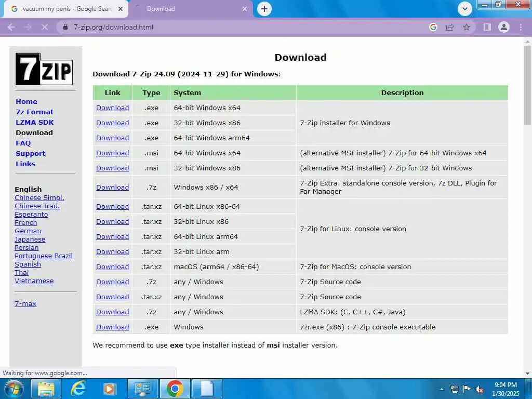532x399 pixels.
Task: Show hidden tray icons arrow
Action: coord(442,390)
